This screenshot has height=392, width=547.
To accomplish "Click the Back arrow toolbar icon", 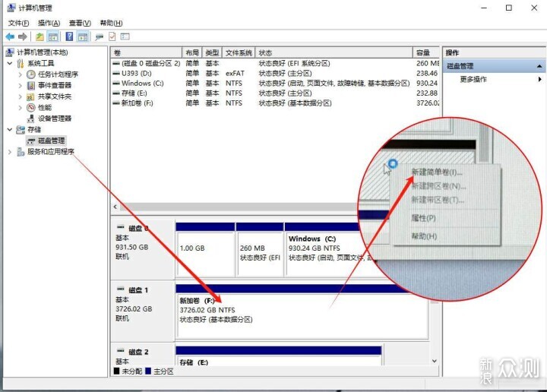I will tap(10, 36).
